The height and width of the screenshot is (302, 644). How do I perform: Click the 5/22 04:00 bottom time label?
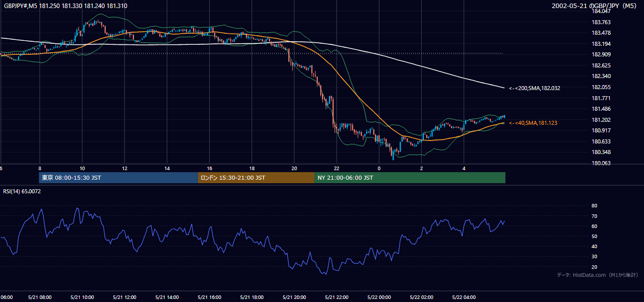tap(464, 297)
